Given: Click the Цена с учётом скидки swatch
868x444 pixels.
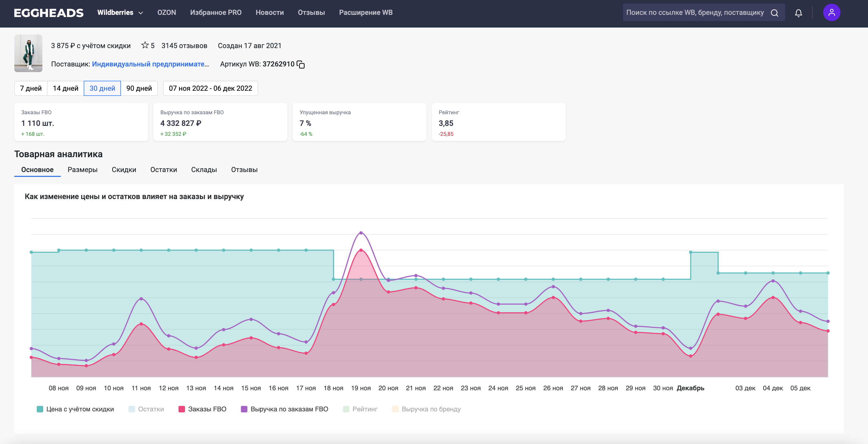Looking at the screenshot, I should point(40,409).
